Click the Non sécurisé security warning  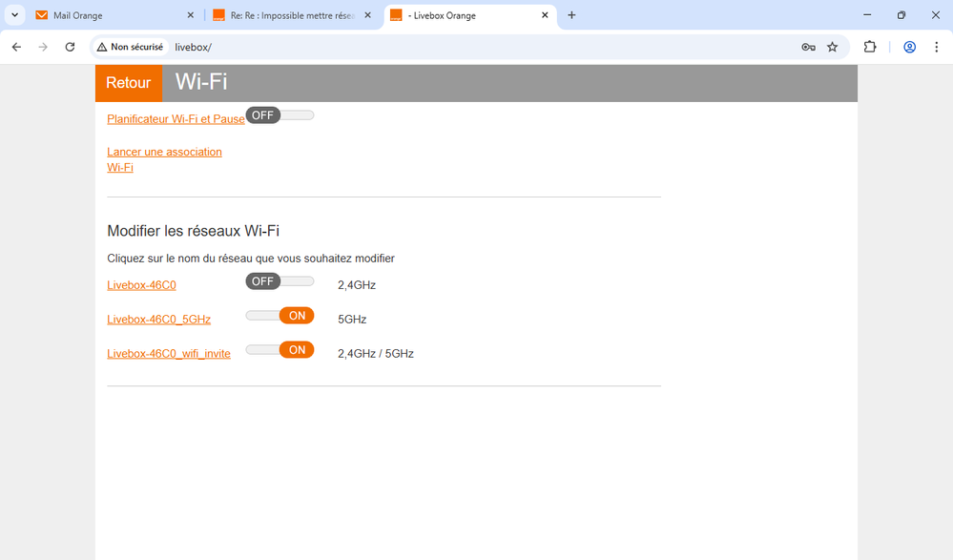pyautogui.click(x=130, y=47)
